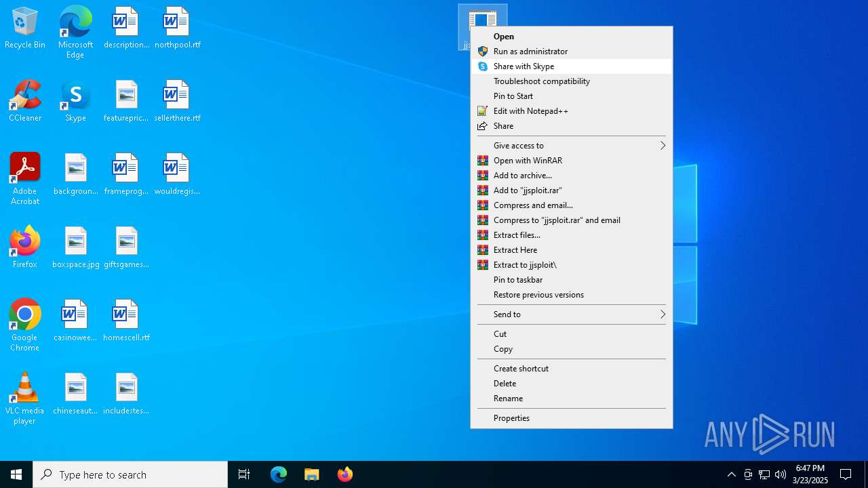Choose Extract Here
The image size is (868, 488).
(x=572, y=250)
